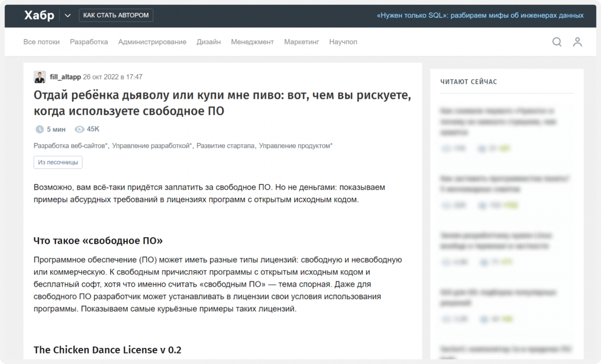Switch to the Дизайн section

pyautogui.click(x=209, y=42)
